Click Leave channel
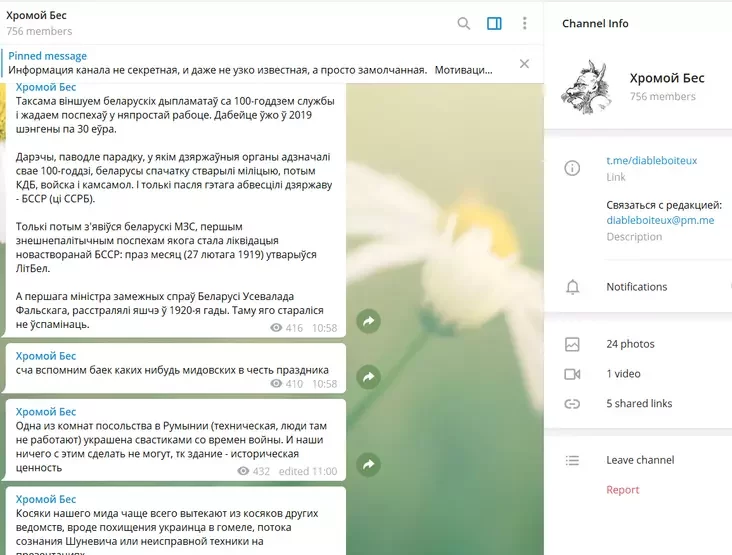The width and height of the screenshot is (732, 555). pos(640,460)
